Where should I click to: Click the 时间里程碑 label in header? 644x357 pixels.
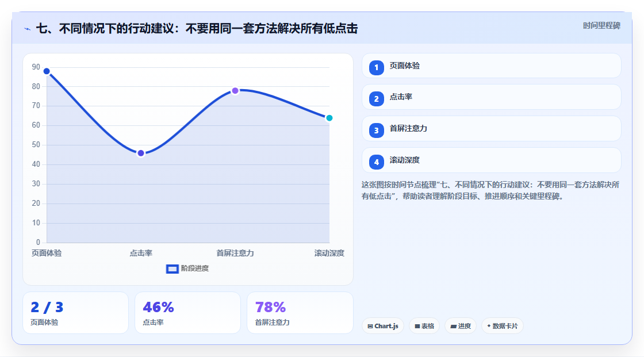pyautogui.click(x=601, y=25)
